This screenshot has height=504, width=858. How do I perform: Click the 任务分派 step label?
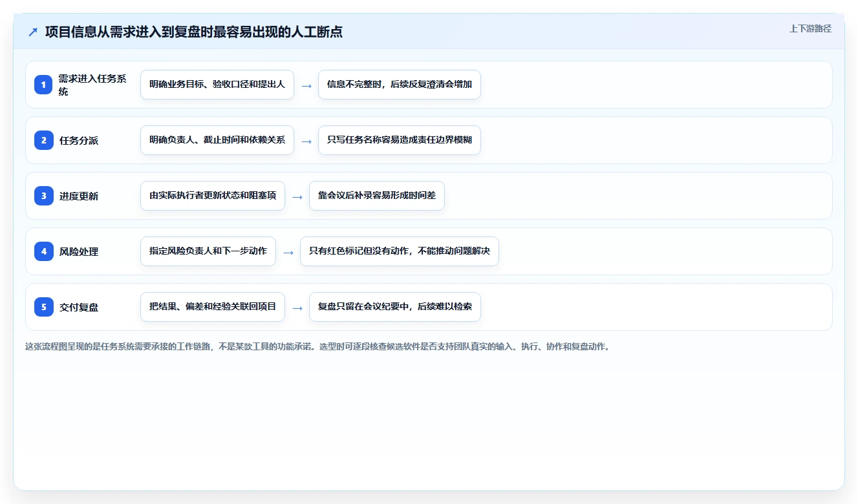point(79,140)
